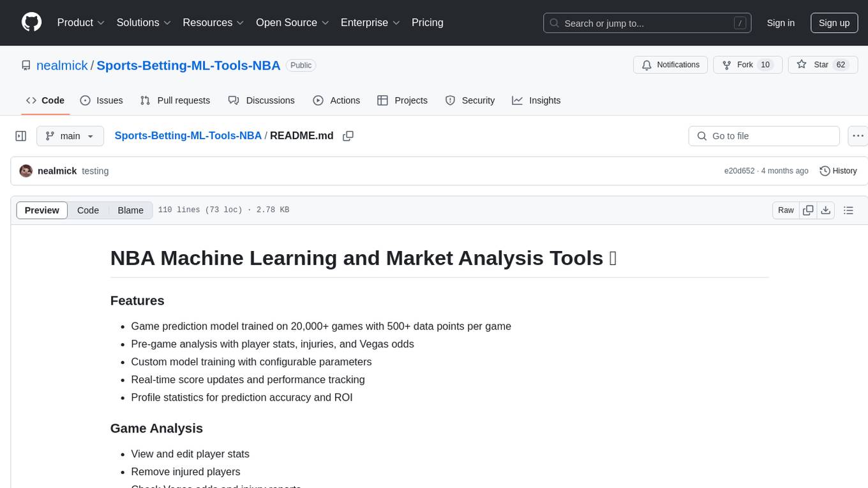The image size is (868, 488).
Task: Switch to the Security tab
Action: coord(470,100)
